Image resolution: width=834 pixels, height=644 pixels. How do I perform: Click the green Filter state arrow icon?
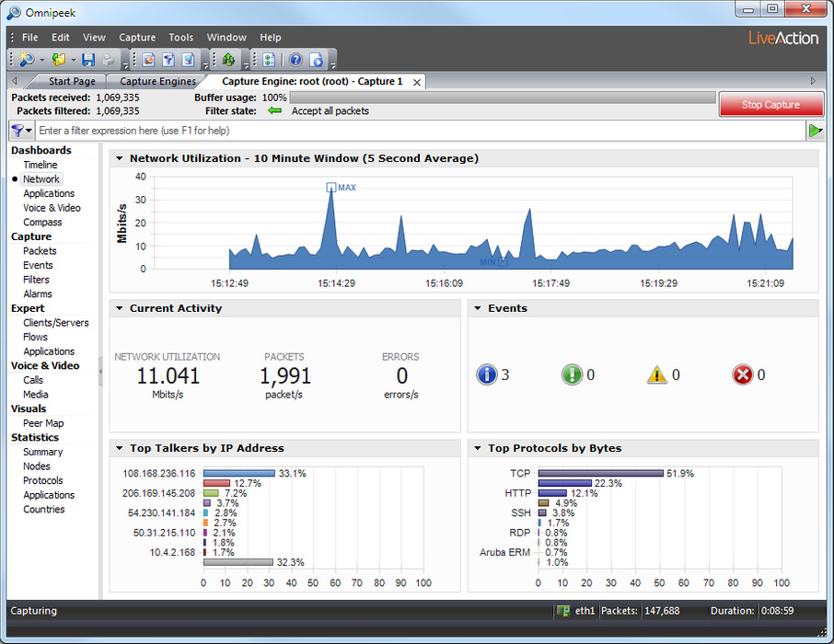(274, 110)
